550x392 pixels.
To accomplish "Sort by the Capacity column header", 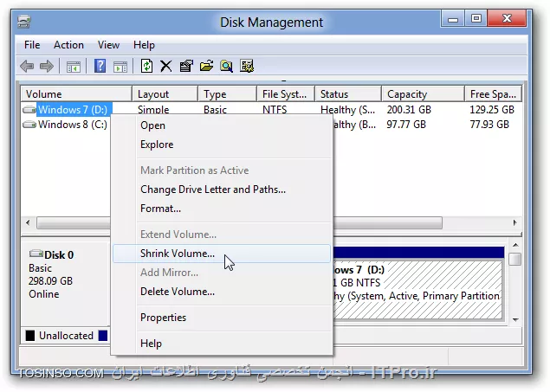I will (423, 93).
